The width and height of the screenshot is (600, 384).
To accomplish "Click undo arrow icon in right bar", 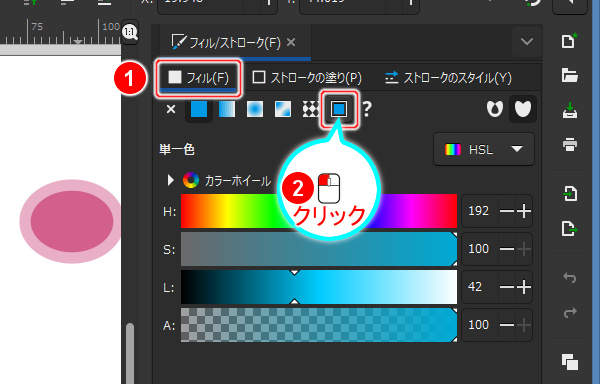I will [569, 277].
